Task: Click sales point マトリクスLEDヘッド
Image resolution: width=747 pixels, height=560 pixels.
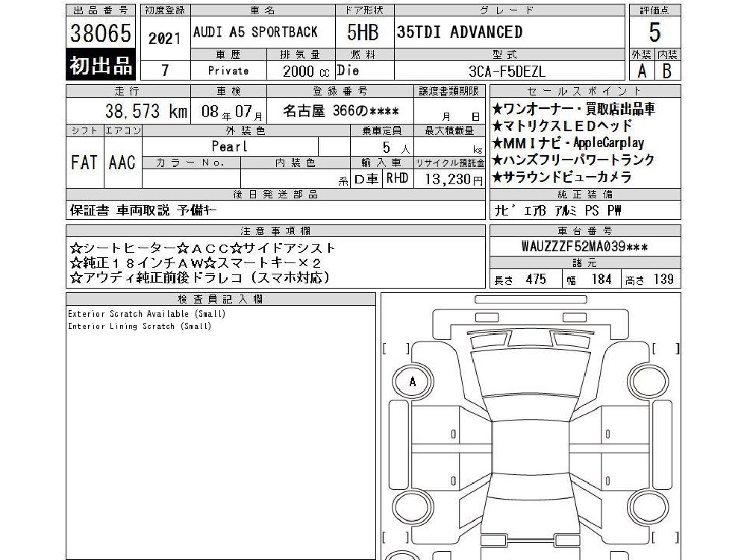Action: (x=562, y=126)
